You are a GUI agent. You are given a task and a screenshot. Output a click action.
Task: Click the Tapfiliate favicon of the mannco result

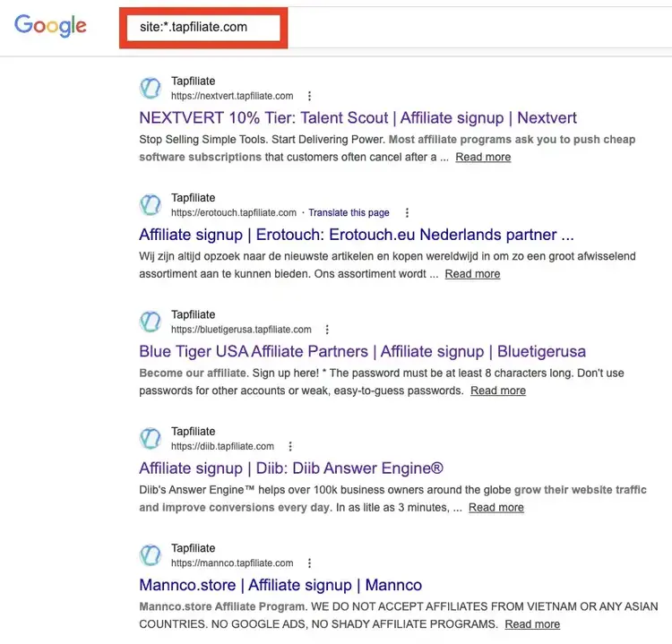(151, 555)
